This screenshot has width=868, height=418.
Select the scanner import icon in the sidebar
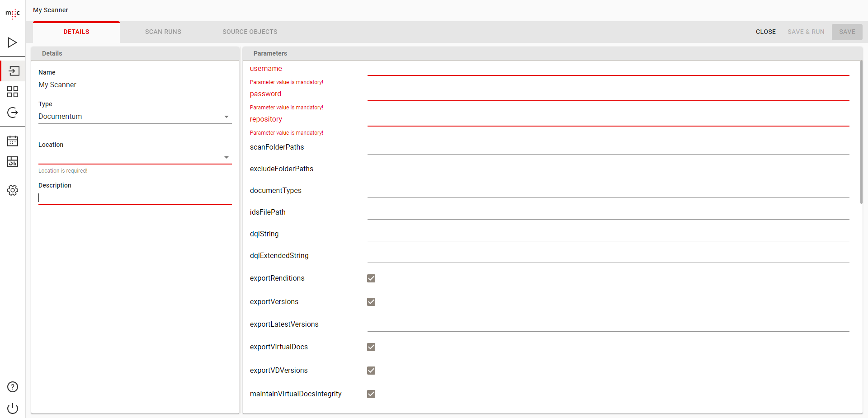click(13, 70)
